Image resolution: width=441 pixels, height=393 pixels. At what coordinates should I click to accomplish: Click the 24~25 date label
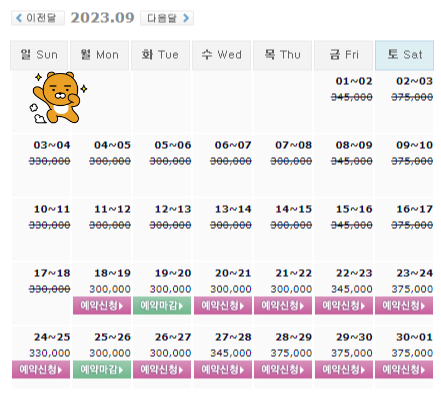52,337
